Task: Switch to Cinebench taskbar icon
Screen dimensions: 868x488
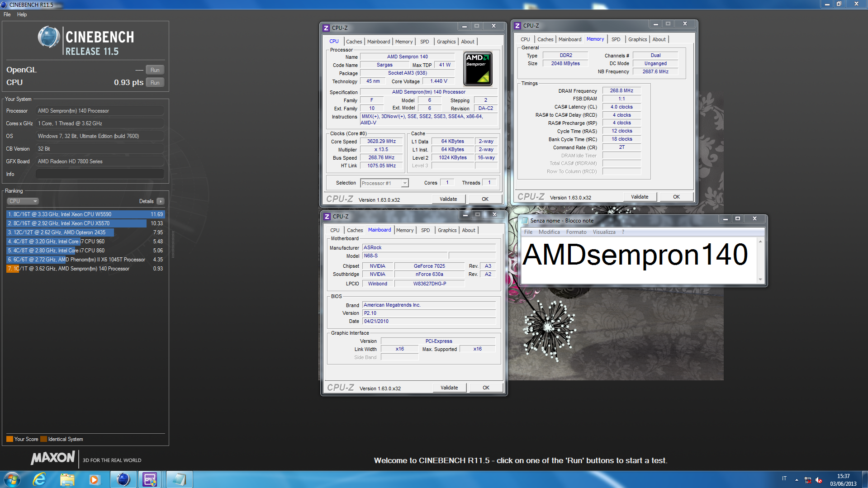Action: click(x=123, y=479)
